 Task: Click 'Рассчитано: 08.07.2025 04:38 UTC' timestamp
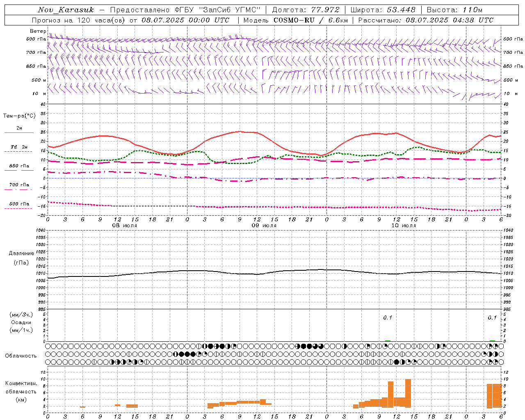(x=426, y=20)
